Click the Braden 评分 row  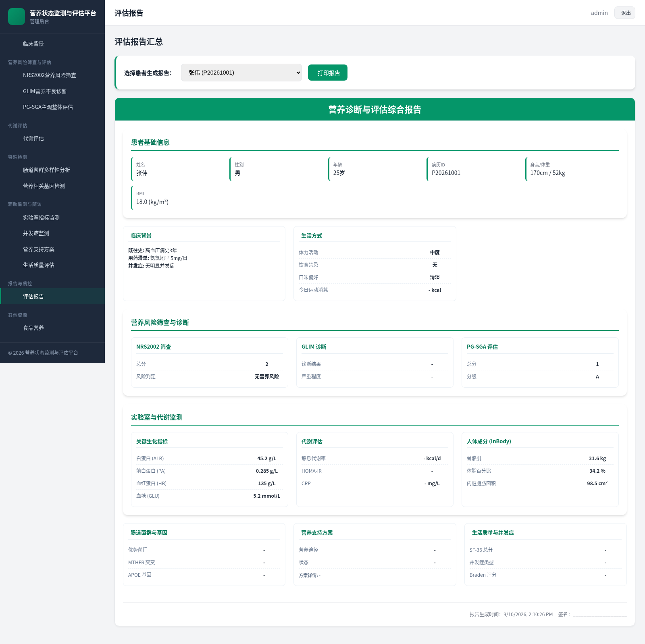coord(545,575)
